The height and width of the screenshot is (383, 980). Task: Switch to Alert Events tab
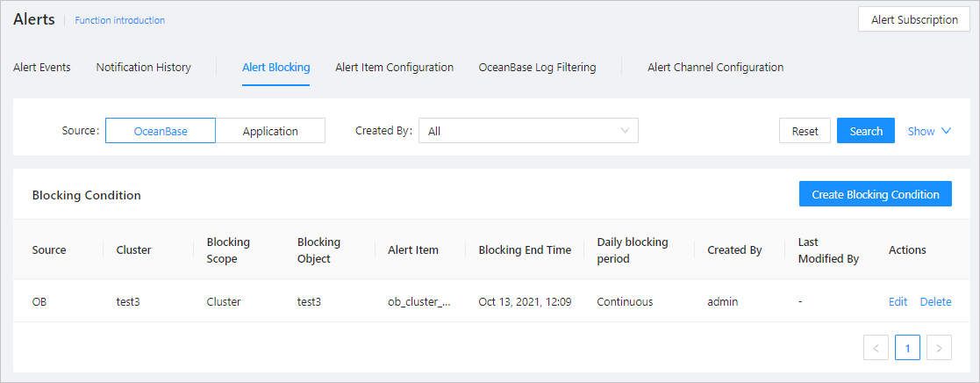tap(42, 68)
